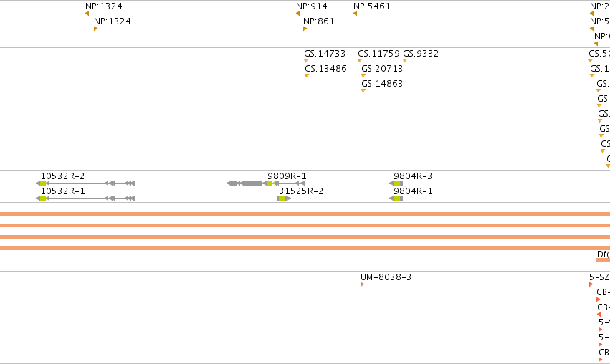This screenshot has height=364, width=610.
Task: Select the gene model glyph for 9804R-3
Action: pos(396,183)
